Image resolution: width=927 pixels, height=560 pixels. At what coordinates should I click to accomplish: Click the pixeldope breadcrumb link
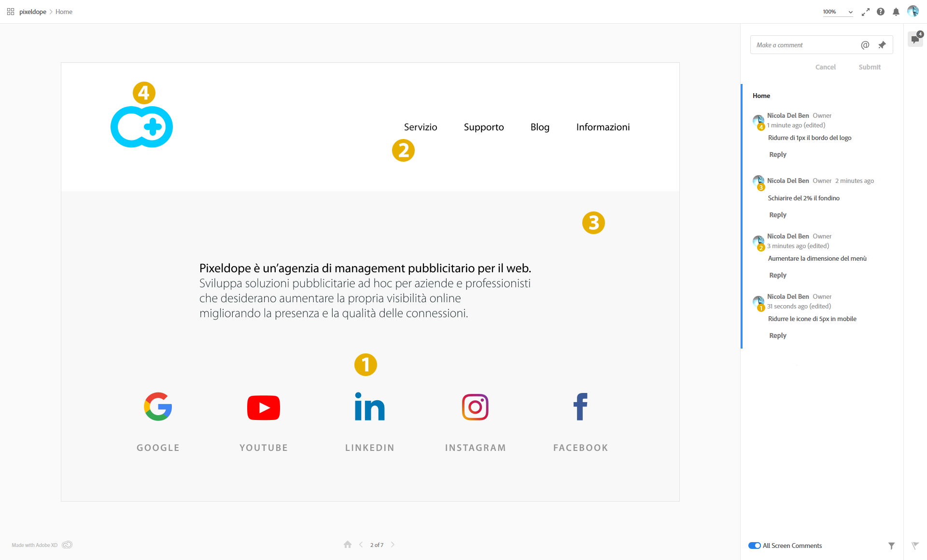[33, 12]
